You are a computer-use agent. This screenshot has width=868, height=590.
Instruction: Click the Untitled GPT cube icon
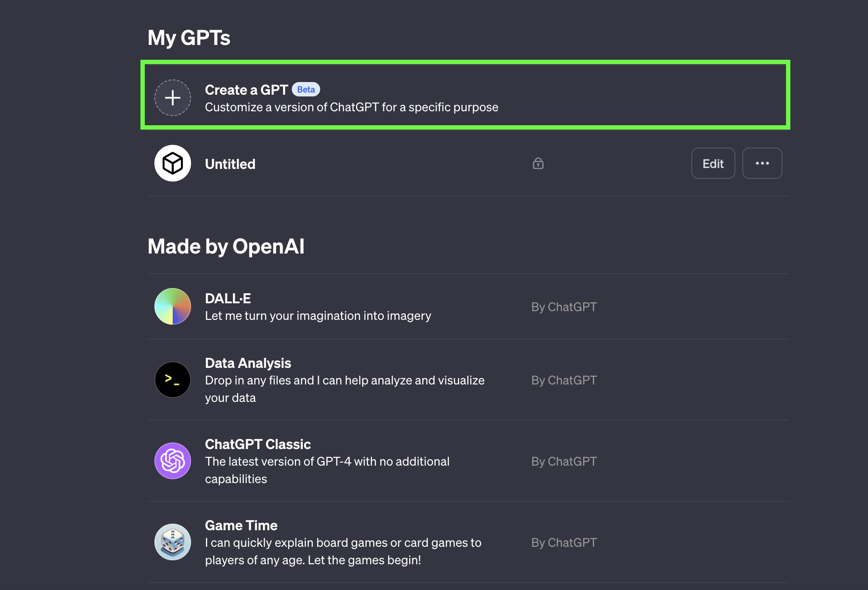(172, 163)
